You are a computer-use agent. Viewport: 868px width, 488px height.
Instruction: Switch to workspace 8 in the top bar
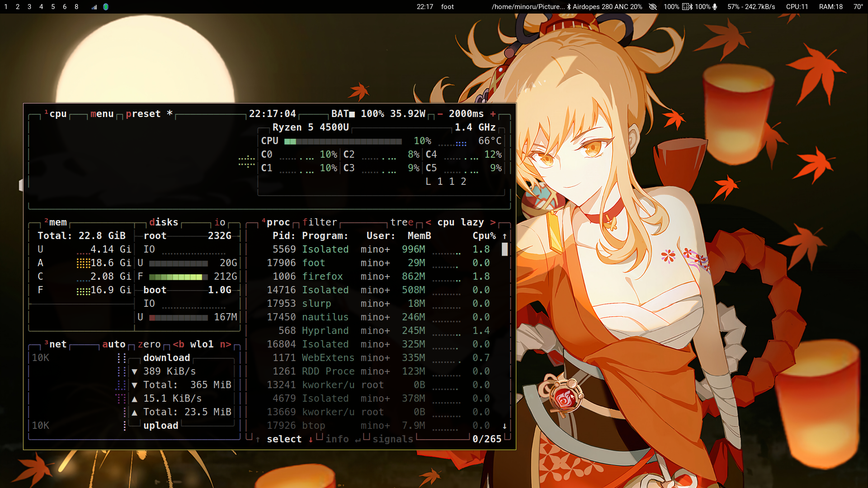(76, 7)
